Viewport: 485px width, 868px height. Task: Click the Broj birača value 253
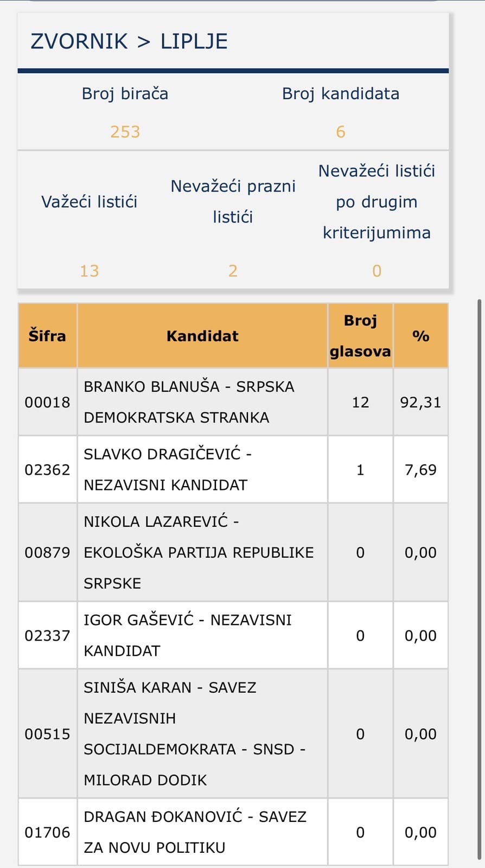[x=125, y=132]
